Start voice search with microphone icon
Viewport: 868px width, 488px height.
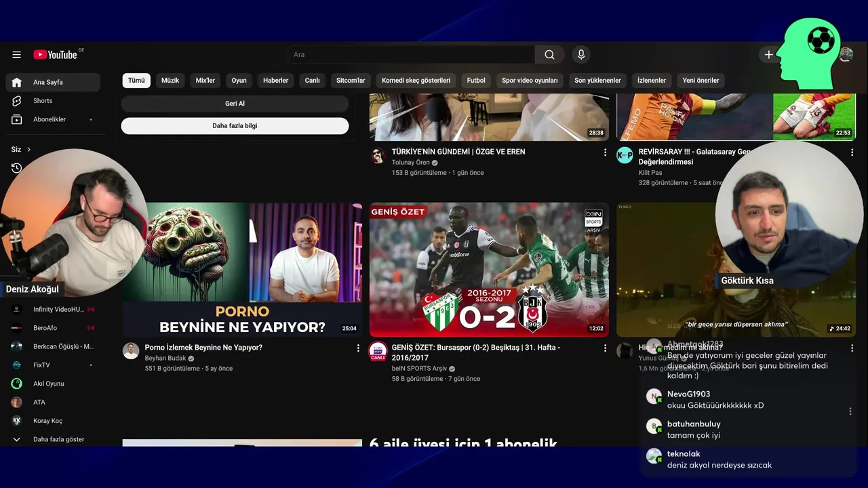(x=580, y=55)
